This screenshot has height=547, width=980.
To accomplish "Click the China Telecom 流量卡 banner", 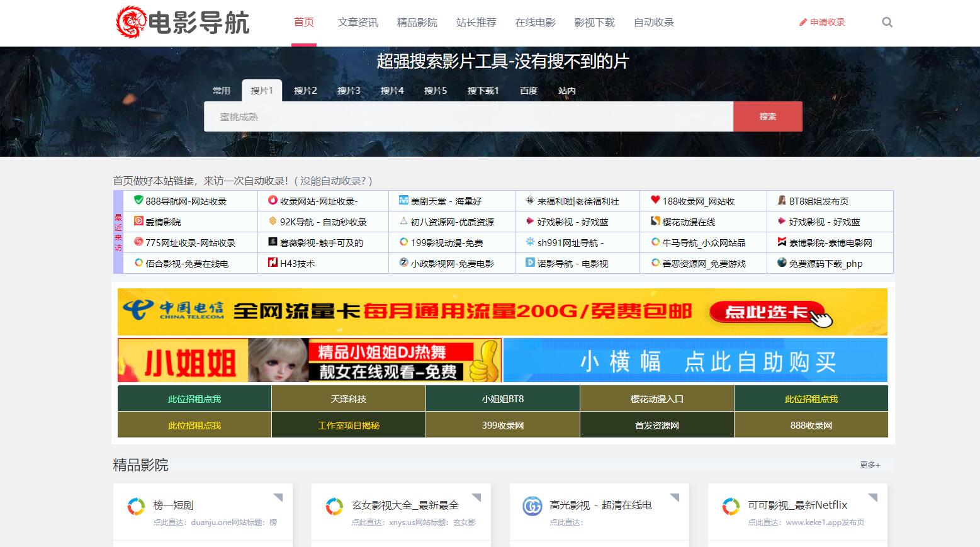I will 502,312.
